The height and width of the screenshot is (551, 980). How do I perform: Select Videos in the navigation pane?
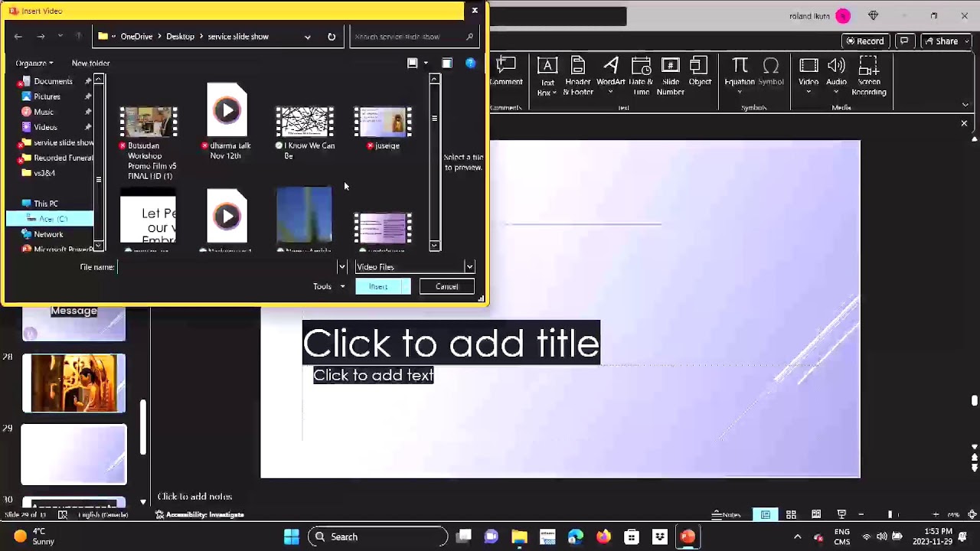pos(45,127)
